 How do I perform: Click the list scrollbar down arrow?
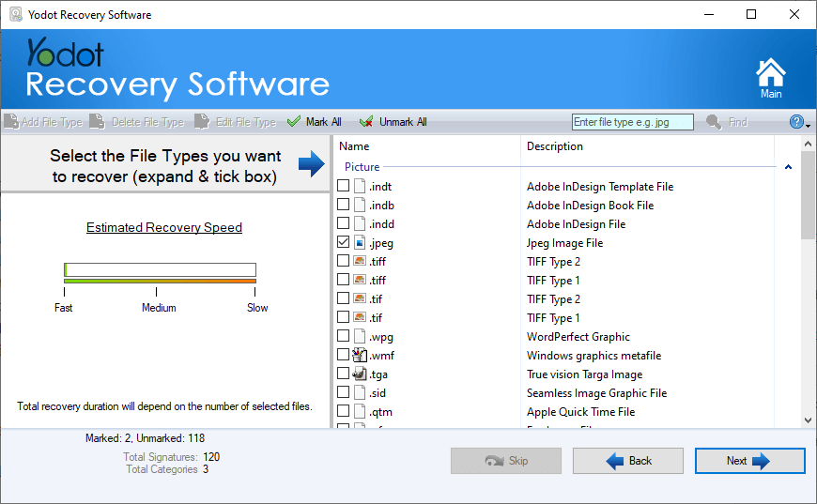coord(809,420)
